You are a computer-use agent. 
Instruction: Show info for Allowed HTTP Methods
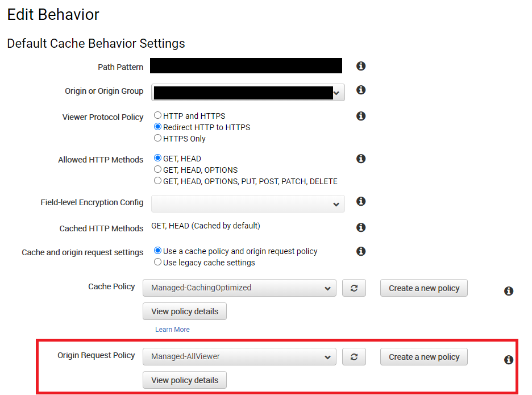pos(361,159)
